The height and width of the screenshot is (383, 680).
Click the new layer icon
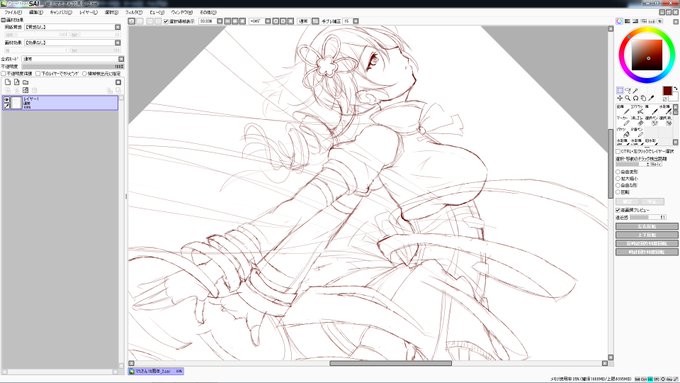coord(8,82)
